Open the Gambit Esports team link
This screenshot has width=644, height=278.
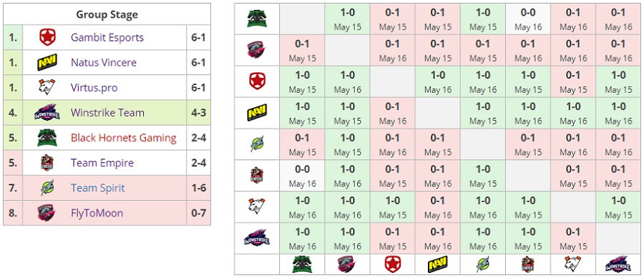(x=107, y=37)
